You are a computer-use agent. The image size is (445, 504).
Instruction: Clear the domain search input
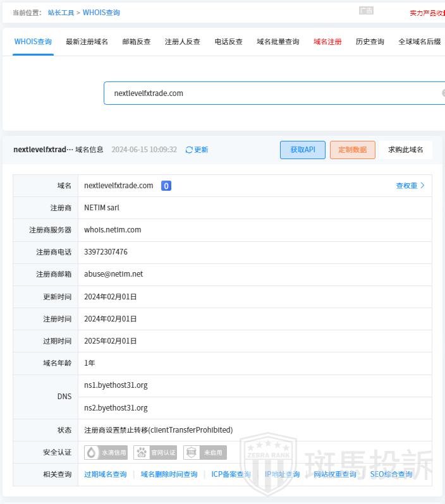point(442,93)
